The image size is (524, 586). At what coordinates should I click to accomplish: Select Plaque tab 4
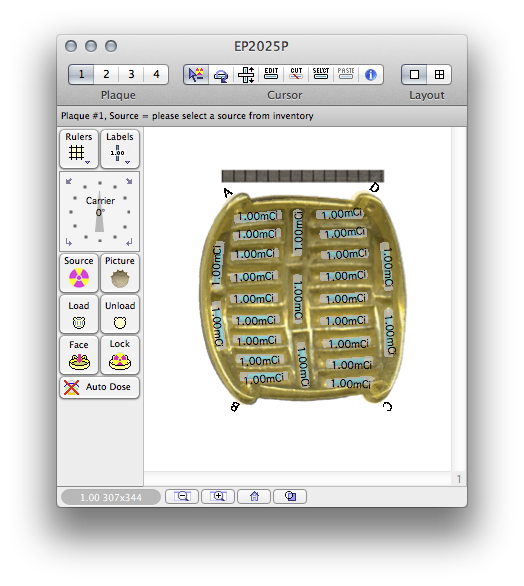(156, 75)
